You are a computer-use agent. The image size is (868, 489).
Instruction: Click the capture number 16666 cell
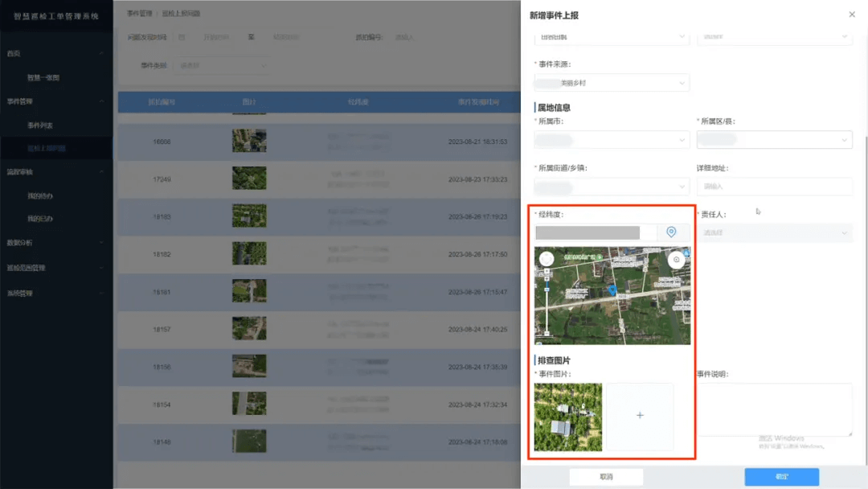coord(162,142)
